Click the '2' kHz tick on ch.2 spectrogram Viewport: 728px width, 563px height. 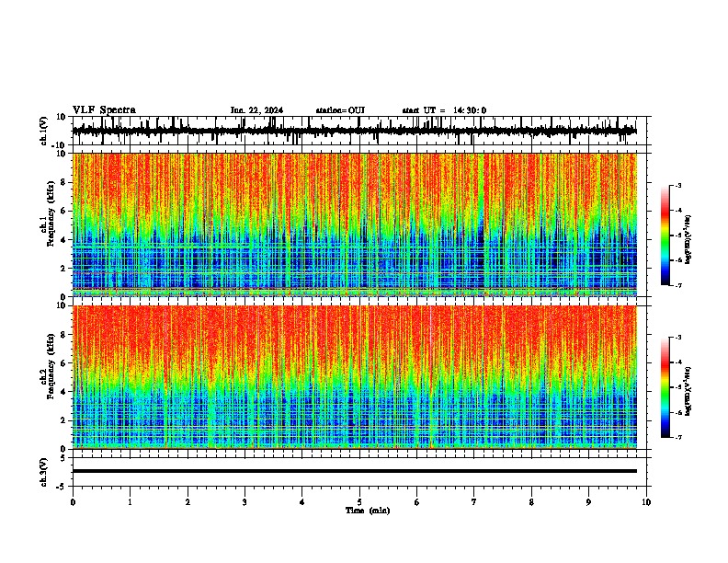tap(63, 420)
